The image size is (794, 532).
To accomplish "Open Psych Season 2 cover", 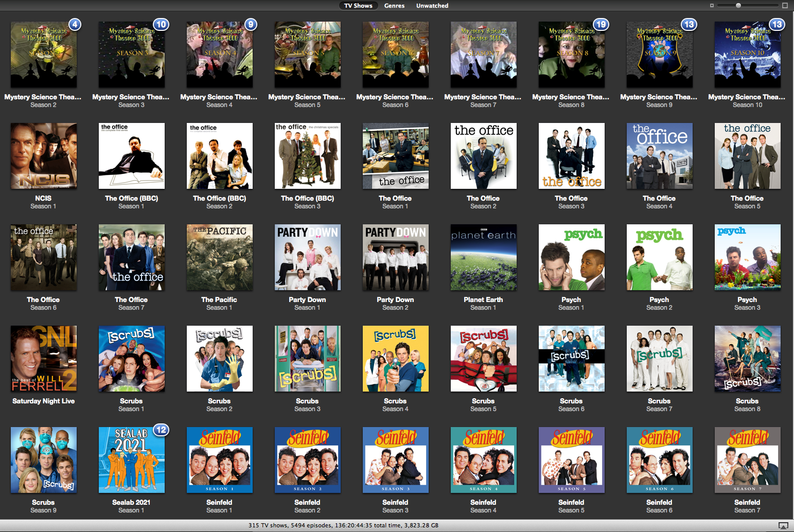I will [660, 257].
